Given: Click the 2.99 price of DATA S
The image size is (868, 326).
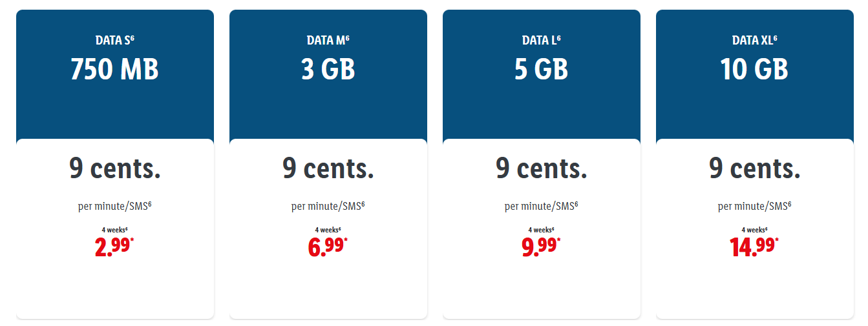Looking at the screenshot, I should pyautogui.click(x=114, y=247).
